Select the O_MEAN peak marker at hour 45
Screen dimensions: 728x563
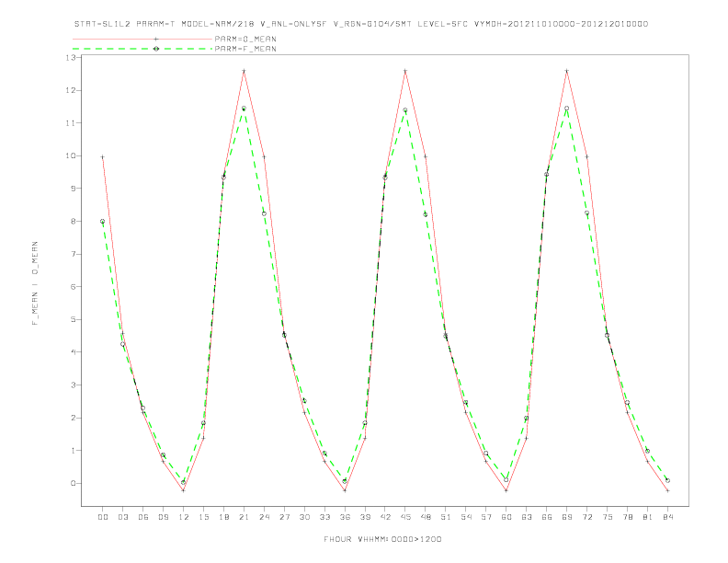point(404,71)
